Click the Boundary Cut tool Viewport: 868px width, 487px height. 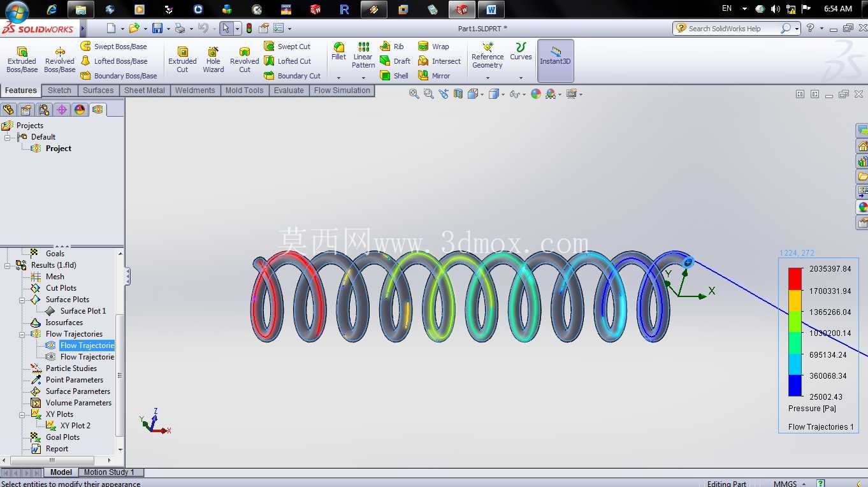[292, 76]
